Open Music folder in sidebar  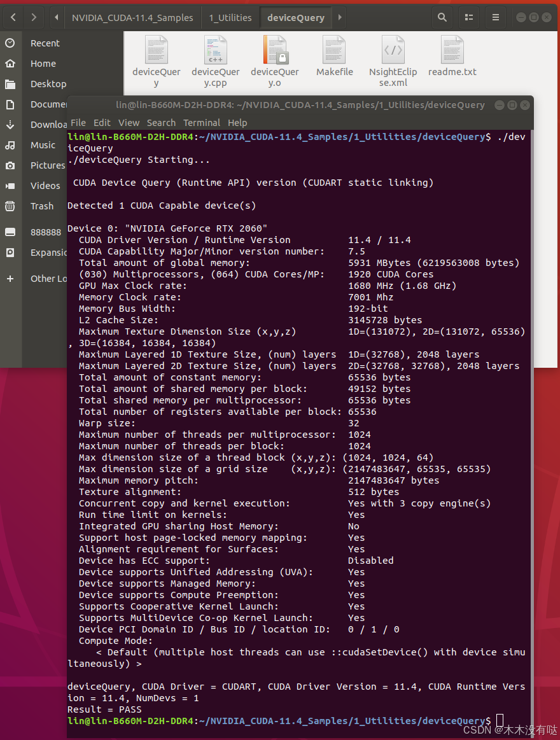point(43,145)
